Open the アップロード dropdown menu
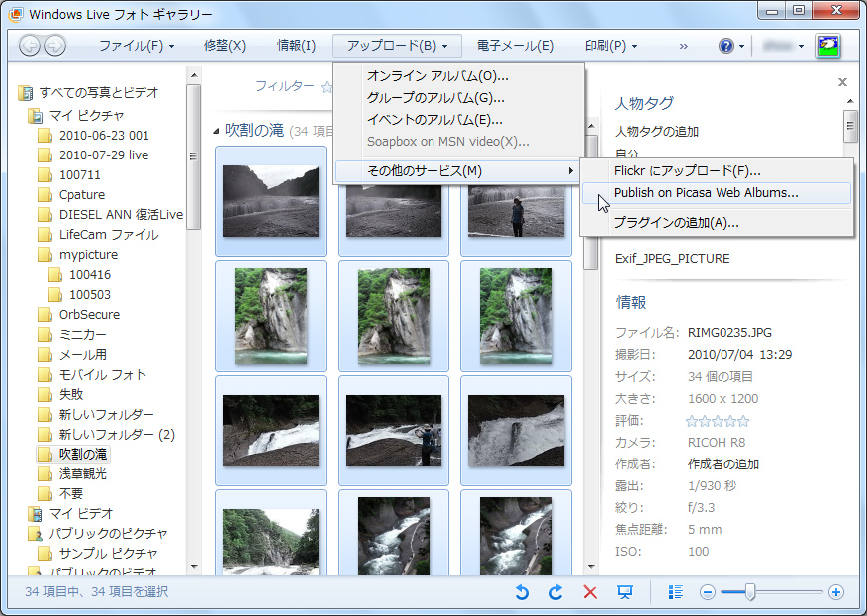 click(398, 45)
